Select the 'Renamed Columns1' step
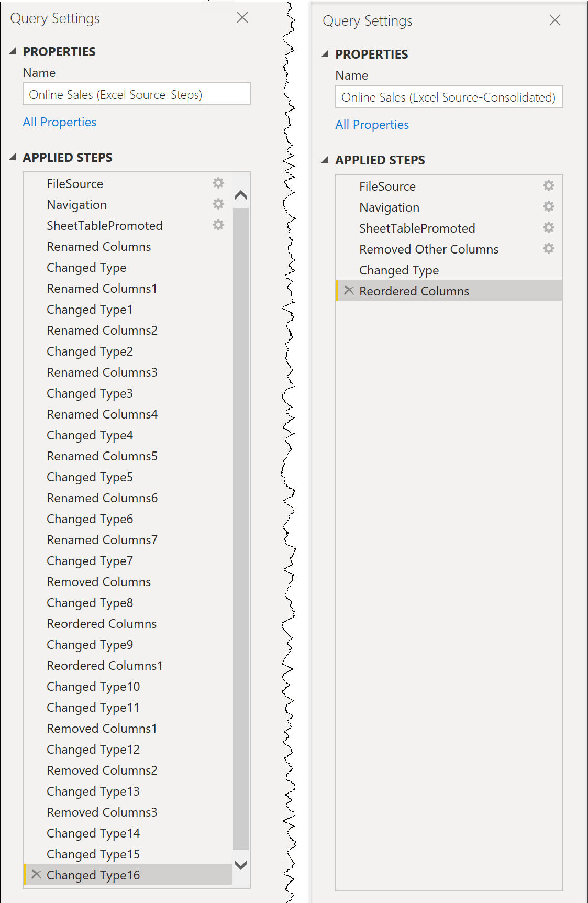Viewport: 588px width, 903px height. point(127,289)
